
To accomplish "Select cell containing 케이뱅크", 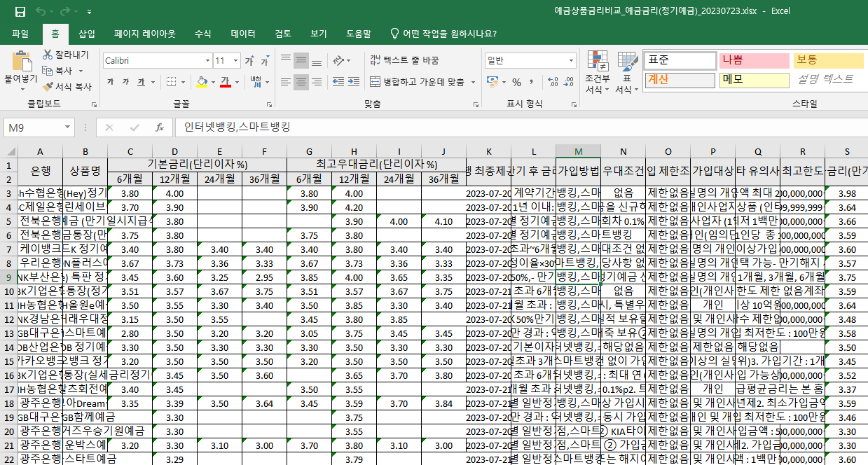I will pos(40,249).
